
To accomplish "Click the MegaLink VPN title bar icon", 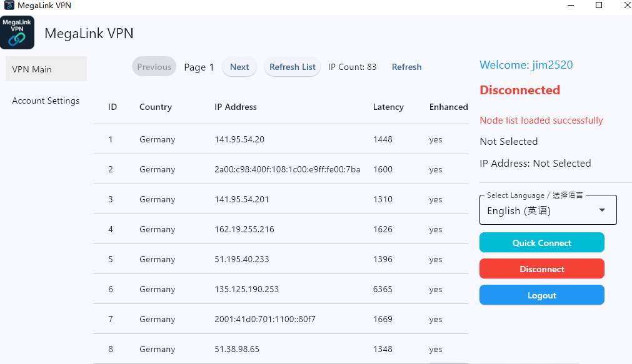I will coord(8,5).
